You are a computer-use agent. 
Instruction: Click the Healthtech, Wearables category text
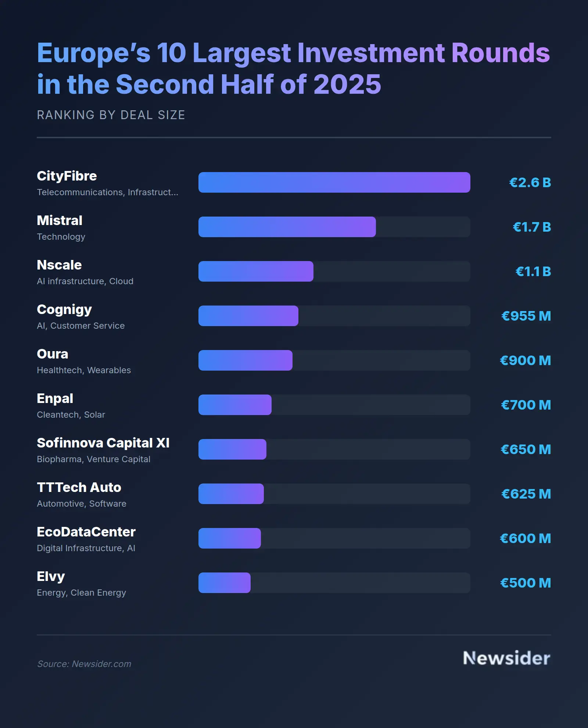(x=84, y=370)
